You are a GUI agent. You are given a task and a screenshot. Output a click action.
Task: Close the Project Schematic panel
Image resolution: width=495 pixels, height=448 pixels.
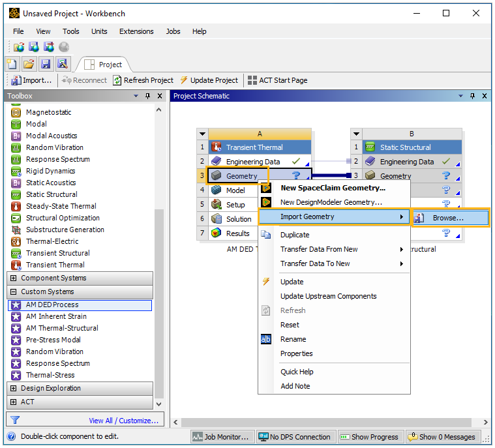click(485, 96)
